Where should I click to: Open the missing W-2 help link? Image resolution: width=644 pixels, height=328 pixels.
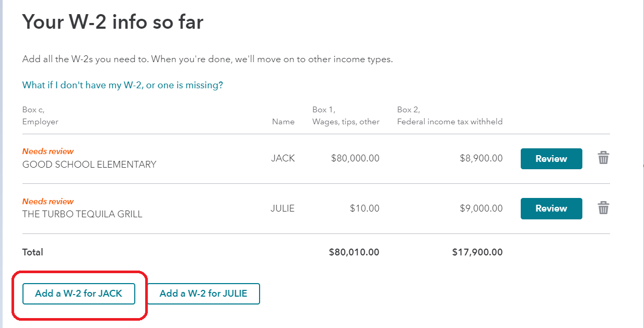coord(123,85)
